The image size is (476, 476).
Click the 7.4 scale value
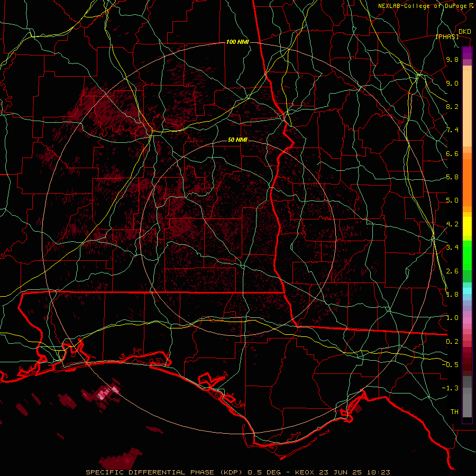452,130
